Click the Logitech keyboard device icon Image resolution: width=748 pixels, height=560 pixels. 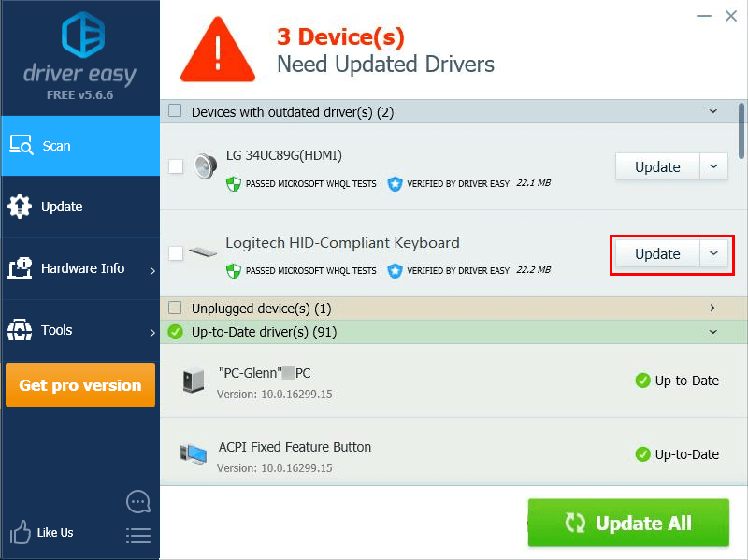[203, 251]
